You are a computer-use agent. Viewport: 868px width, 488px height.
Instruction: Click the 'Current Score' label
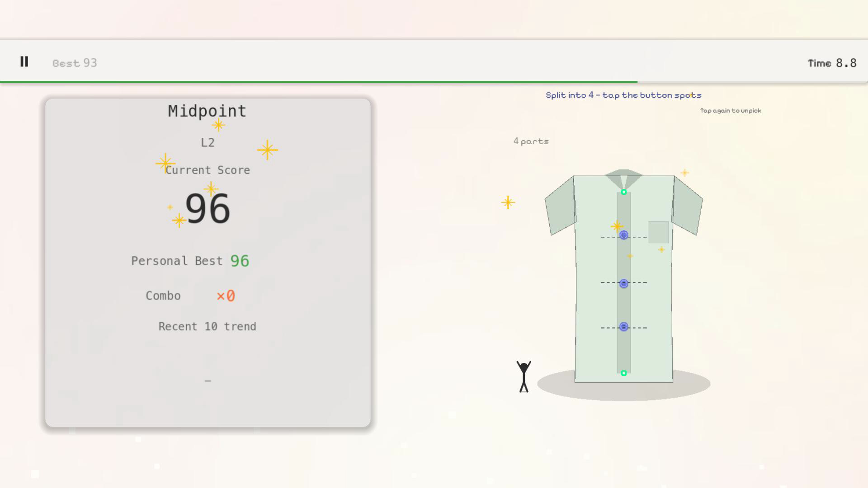pyautogui.click(x=208, y=170)
